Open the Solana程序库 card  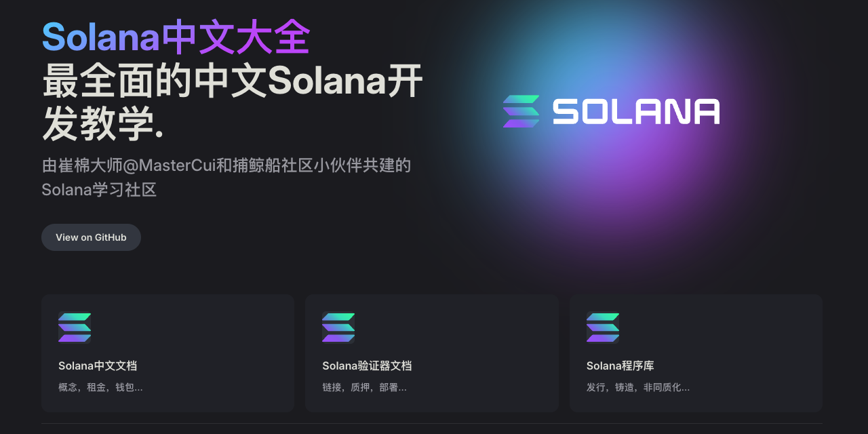[x=695, y=353]
